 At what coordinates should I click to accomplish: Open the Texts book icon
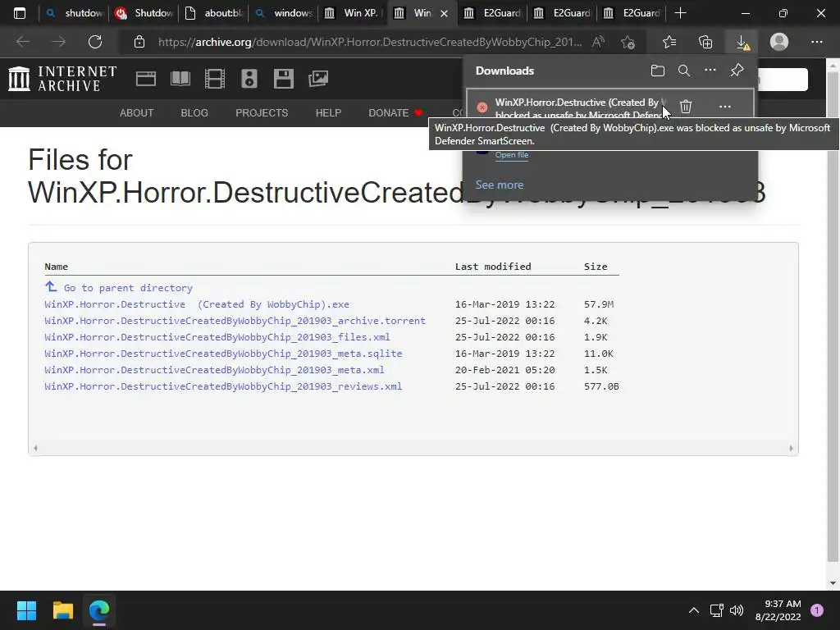coord(180,79)
